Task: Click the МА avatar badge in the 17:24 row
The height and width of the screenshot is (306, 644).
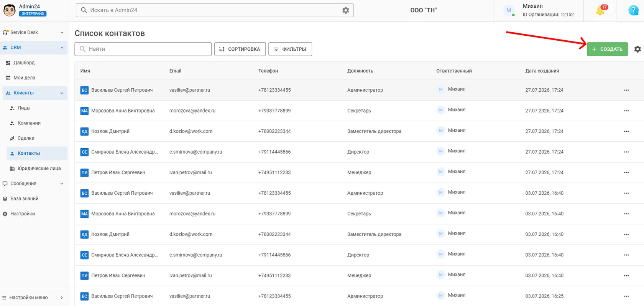Action: tap(84, 111)
